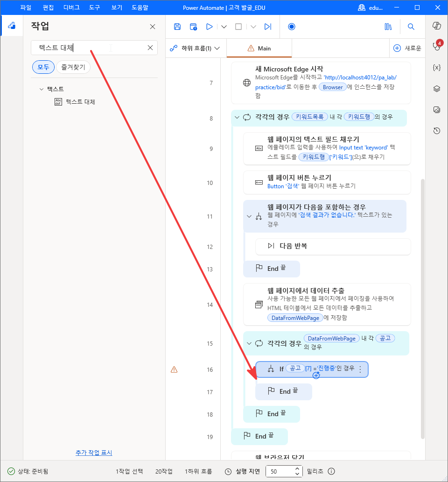Select the If 공고[7] action
Viewport: 448px width, 482px height.
pos(312,369)
